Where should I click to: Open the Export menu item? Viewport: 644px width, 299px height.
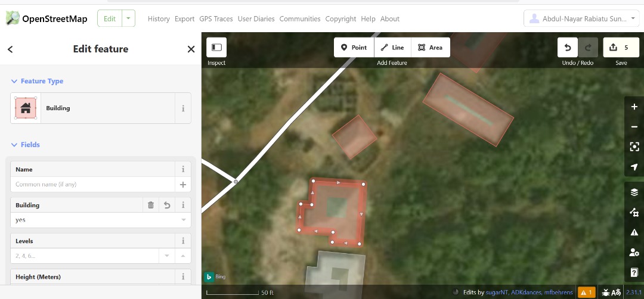(x=184, y=19)
